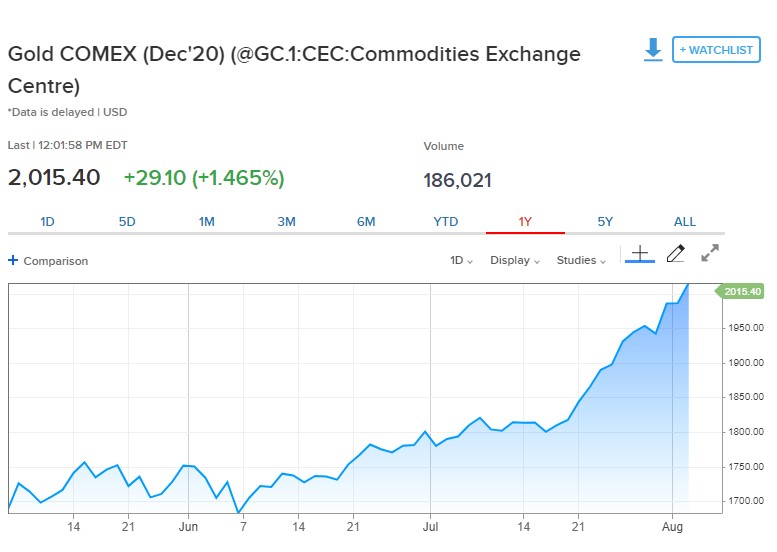Image resolution: width=777 pixels, height=552 pixels.
Task: Add Gold COMEX to the watchlist
Action: [716, 49]
